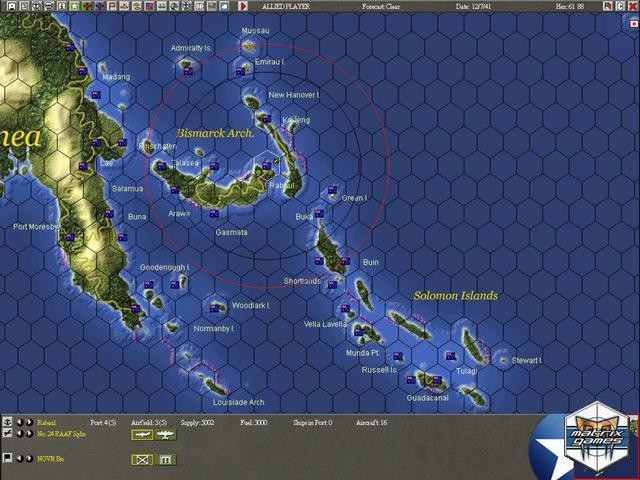
Task: Click the flag at Kavieng base
Action: (267, 119)
